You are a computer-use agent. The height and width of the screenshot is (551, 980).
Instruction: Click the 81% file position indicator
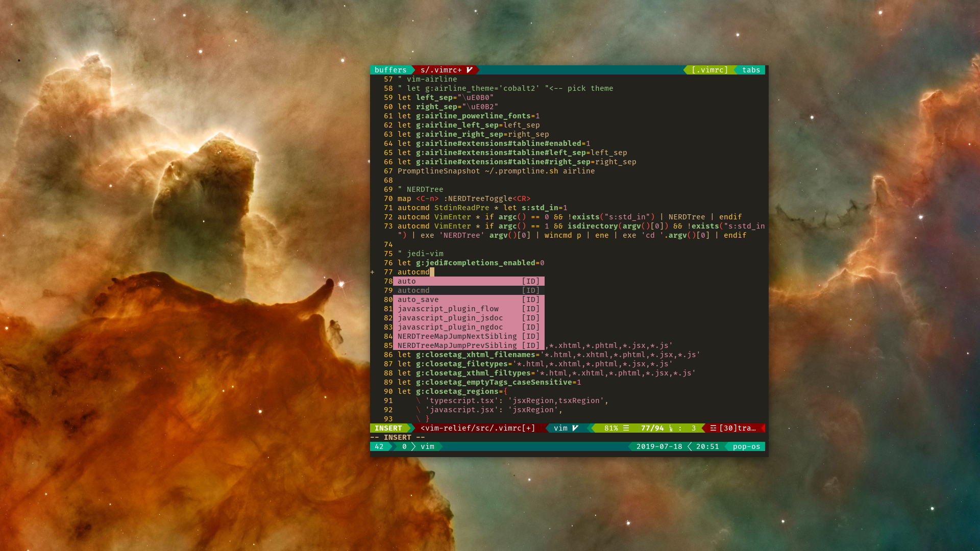(x=611, y=428)
